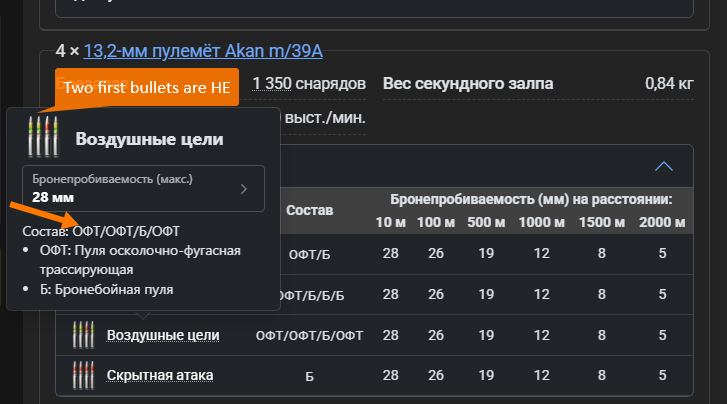Click the 2000 м distance column header
The image size is (727, 404).
pyautogui.click(x=662, y=222)
